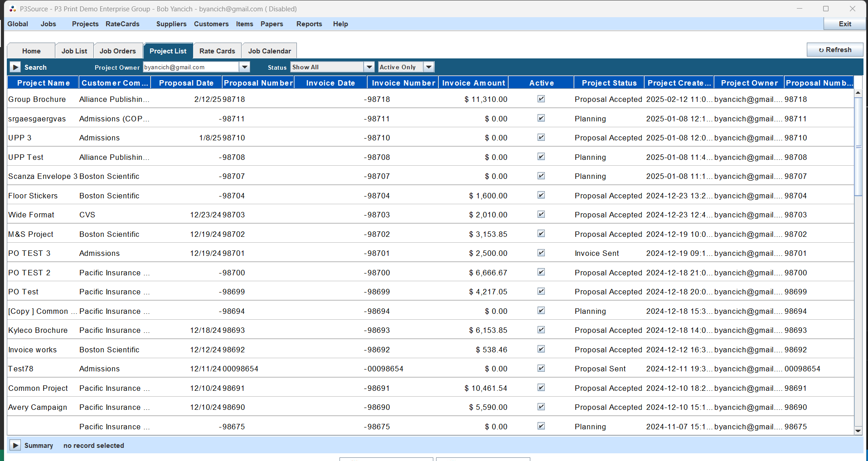Click the Summary arrow icon
The image size is (868, 461).
[x=15, y=445]
